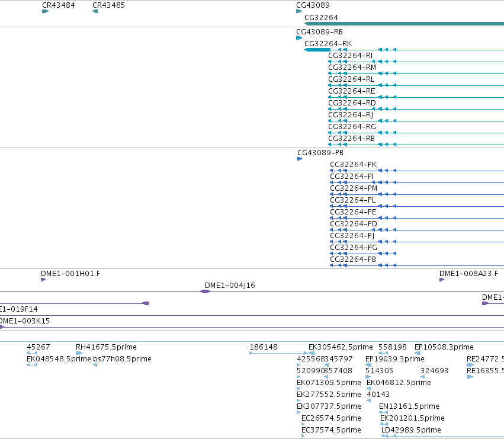Select protein CG32264-PB
The height and width of the screenshot is (439, 504).
point(417,265)
